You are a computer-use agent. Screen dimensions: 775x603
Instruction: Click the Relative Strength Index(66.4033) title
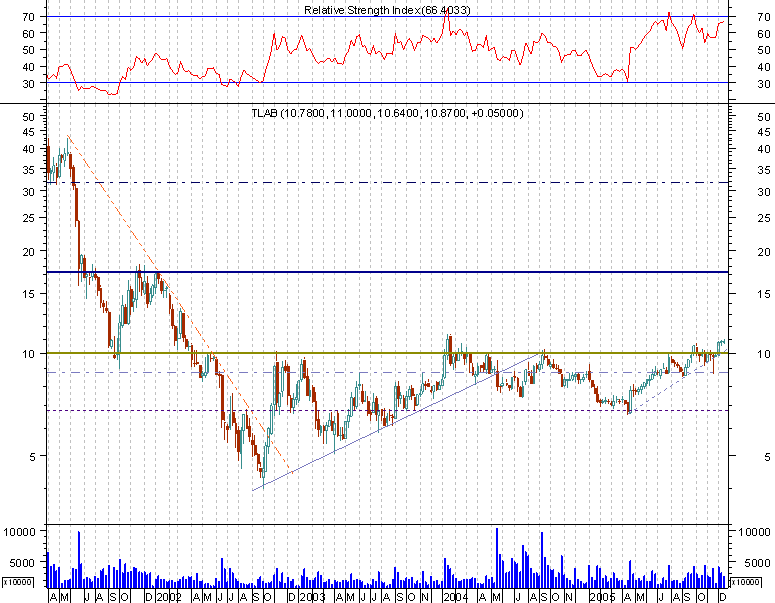(x=387, y=10)
